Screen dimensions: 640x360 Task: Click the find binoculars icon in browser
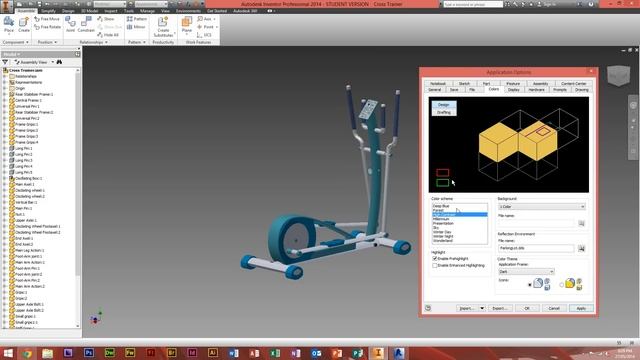59,62
